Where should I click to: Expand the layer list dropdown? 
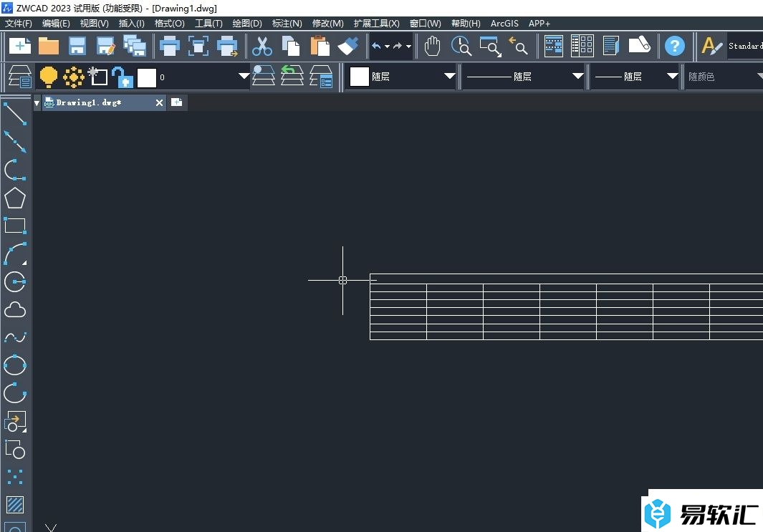click(x=244, y=76)
